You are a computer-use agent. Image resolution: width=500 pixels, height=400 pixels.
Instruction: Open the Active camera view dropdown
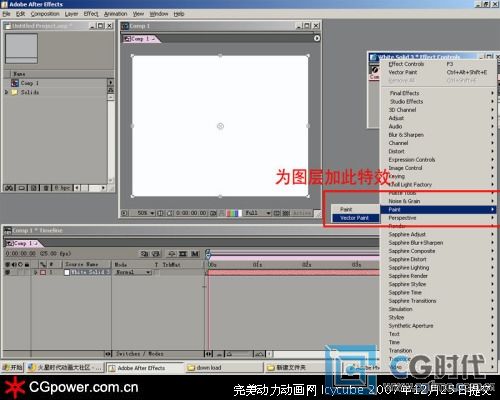[302, 213]
